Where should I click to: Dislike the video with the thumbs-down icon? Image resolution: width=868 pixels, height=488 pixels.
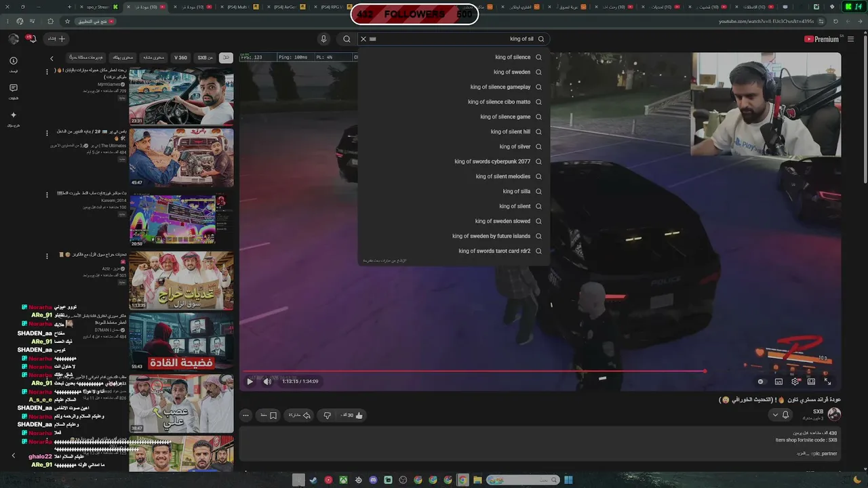tap(328, 415)
